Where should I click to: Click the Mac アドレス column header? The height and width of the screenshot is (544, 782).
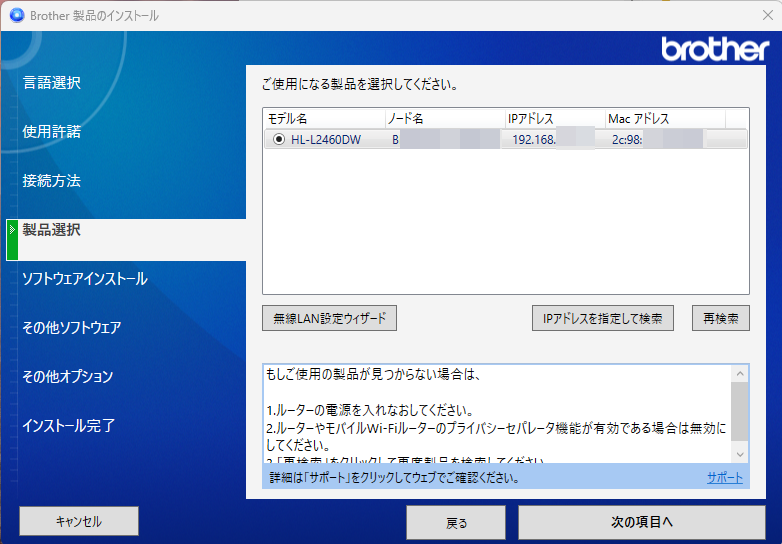point(665,119)
